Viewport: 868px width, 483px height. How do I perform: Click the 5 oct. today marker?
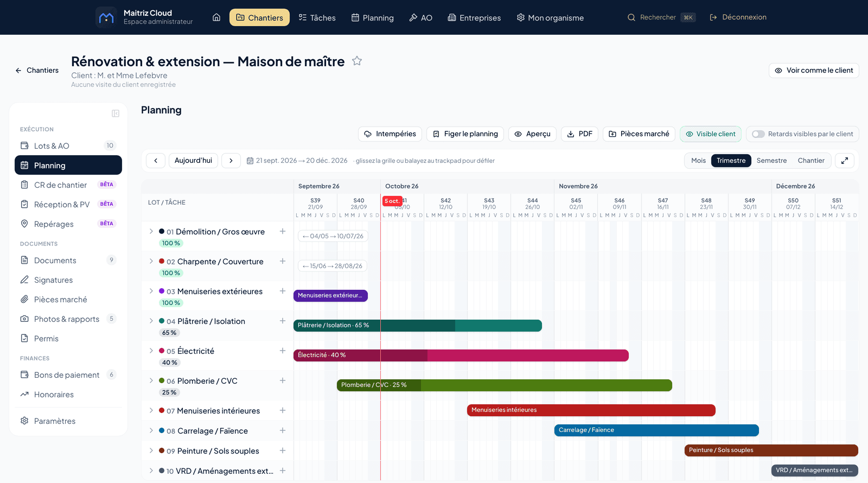(392, 201)
